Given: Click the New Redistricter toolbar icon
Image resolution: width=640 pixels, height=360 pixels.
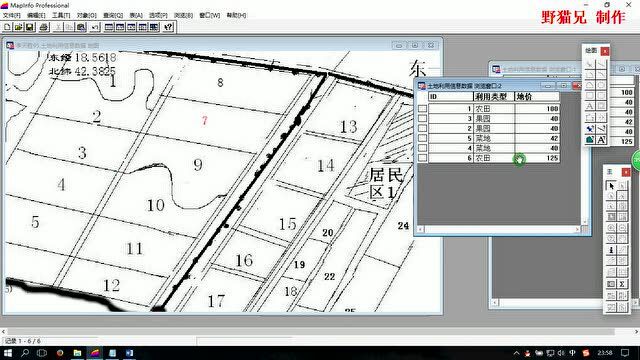Looking at the screenshot, I should point(154,27).
